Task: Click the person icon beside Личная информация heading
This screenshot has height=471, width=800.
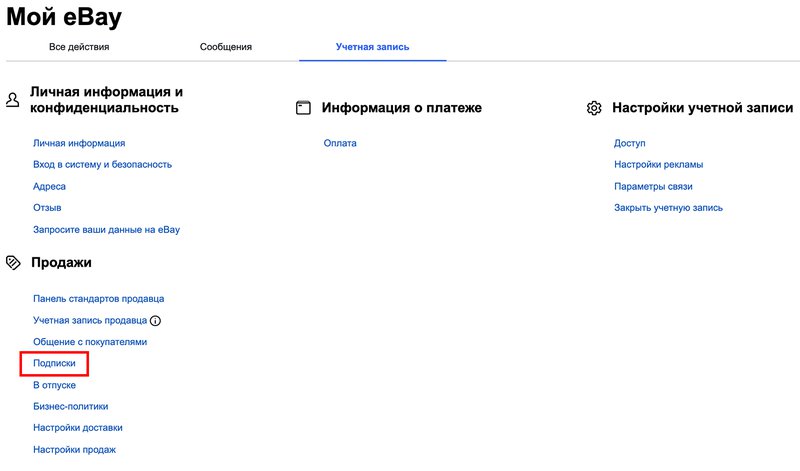Action: (13, 100)
